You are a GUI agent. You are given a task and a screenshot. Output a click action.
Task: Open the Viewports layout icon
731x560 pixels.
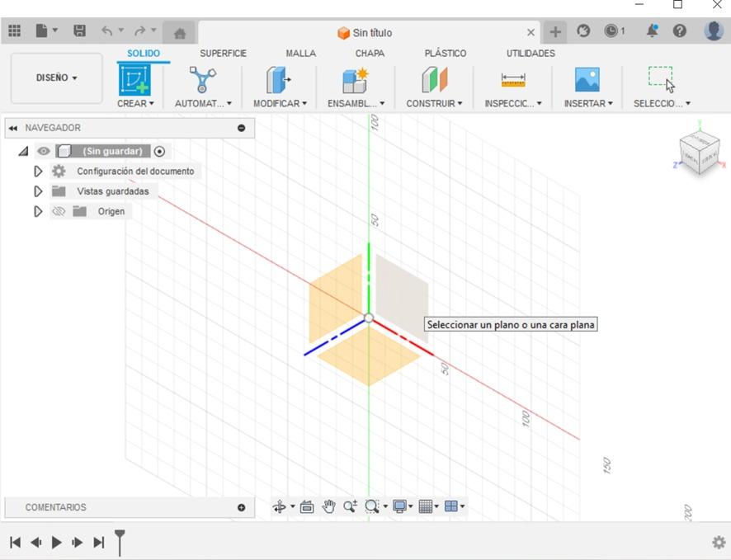[451, 506]
